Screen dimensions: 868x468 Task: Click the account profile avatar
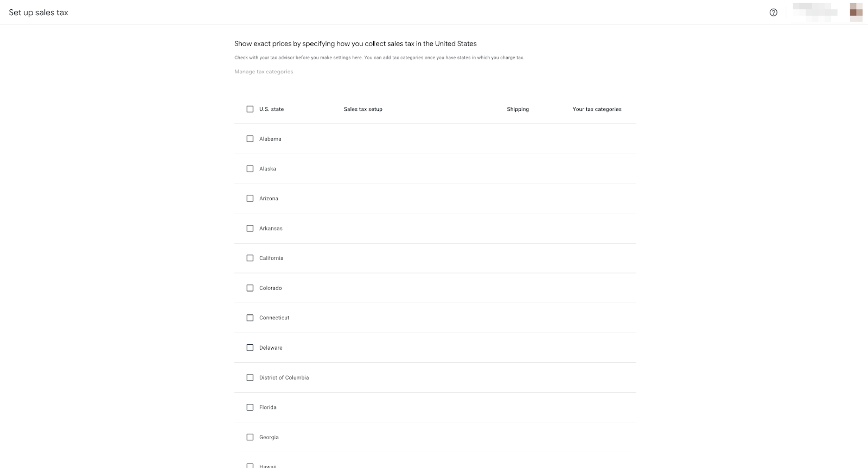click(856, 12)
